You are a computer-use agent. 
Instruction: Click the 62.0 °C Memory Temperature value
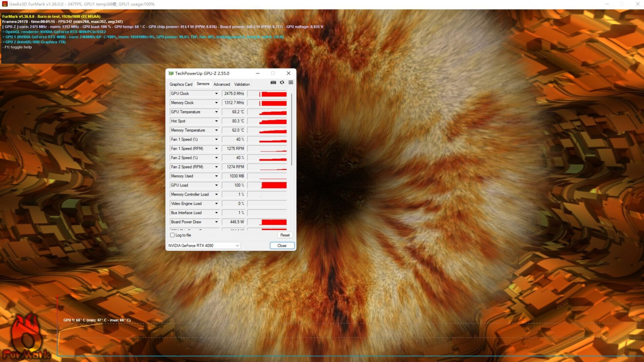[233, 130]
